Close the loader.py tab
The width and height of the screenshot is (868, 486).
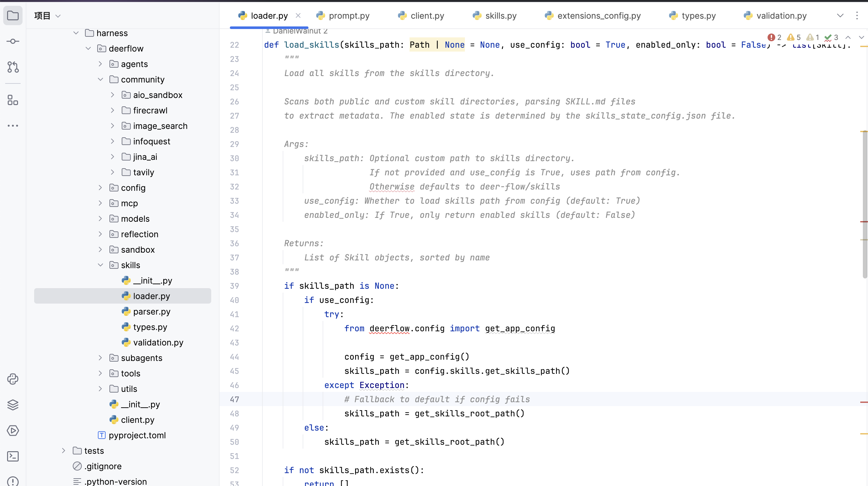pos(298,16)
